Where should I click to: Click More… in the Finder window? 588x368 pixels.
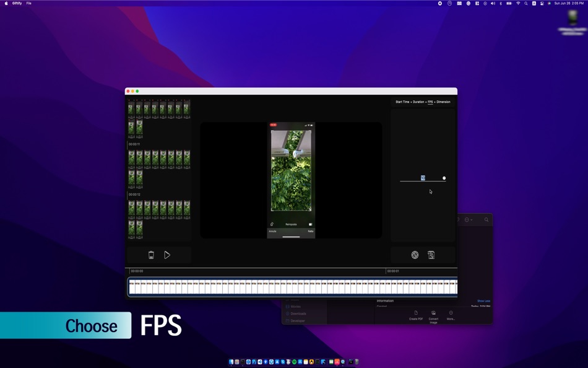[451, 315]
